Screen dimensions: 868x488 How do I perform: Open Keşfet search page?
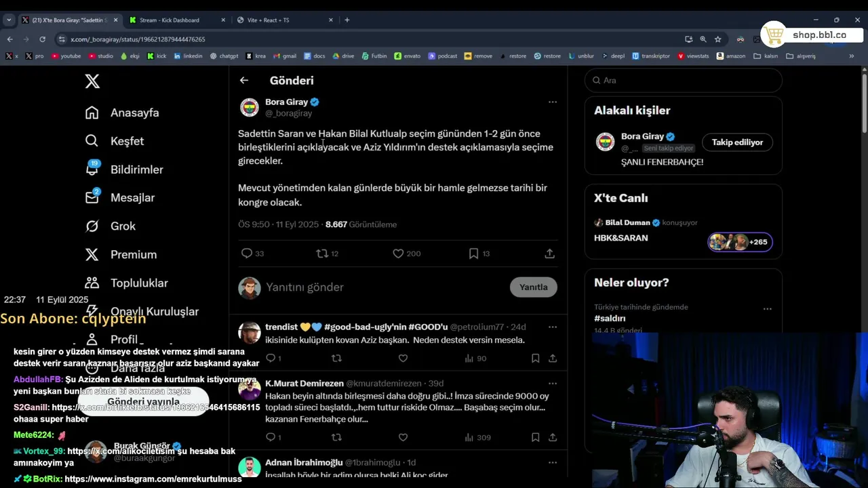pyautogui.click(x=115, y=141)
